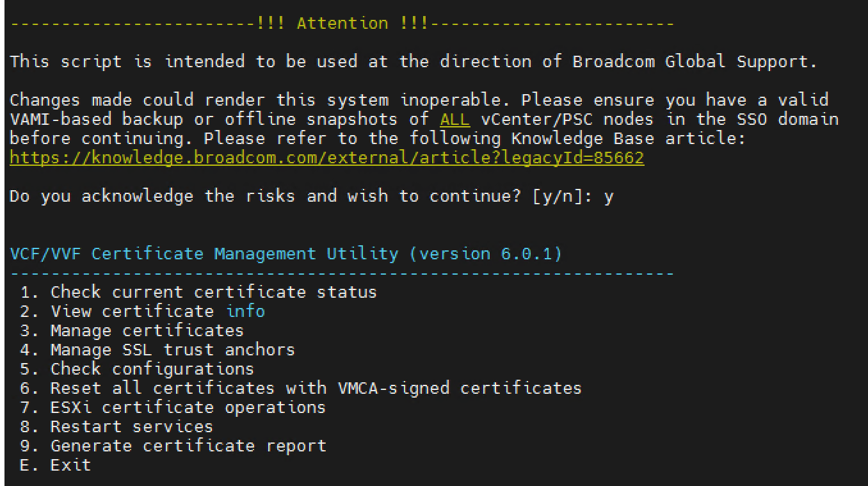
Task: Select option 5 Check configurations
Action: [137, 369]
